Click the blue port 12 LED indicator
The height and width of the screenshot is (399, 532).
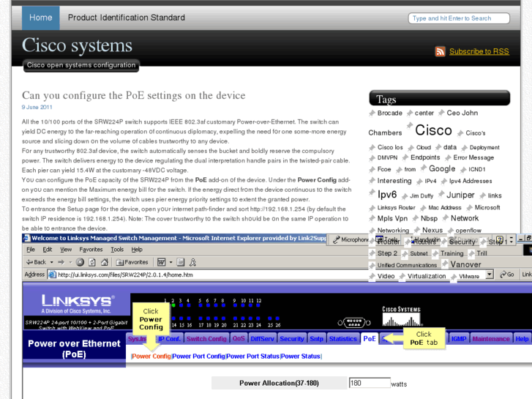point(258,305)
